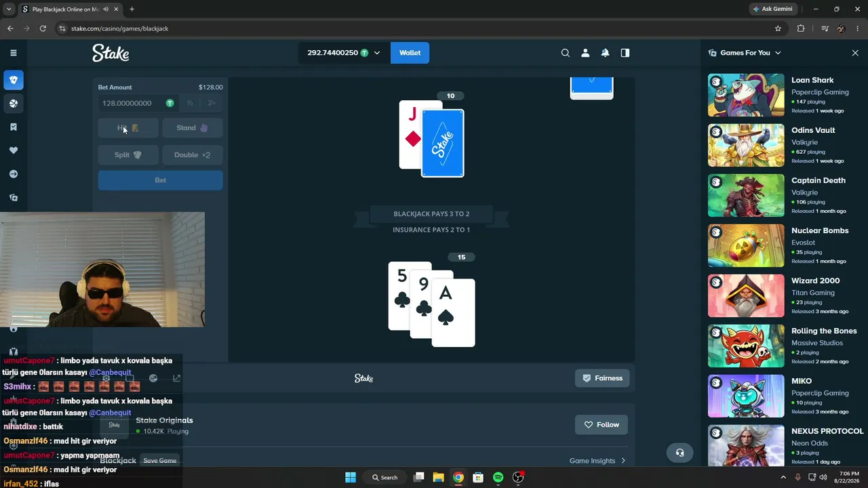This screenshot has width=868, height=488.
Task: Toggle the side panel icon in header
Action: click(x=625, y=53)
